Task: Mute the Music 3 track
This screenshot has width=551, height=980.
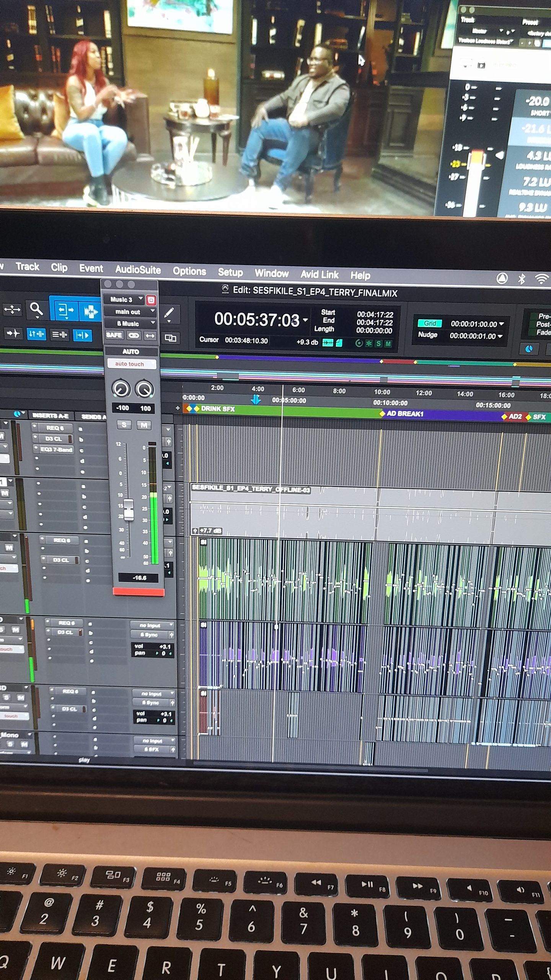Action: point(144,425)
